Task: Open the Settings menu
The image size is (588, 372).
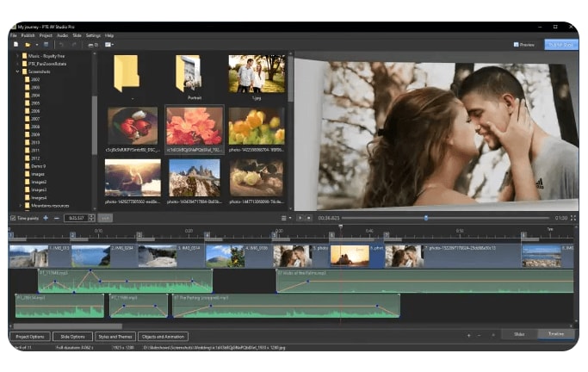Action: click(93, 35)
